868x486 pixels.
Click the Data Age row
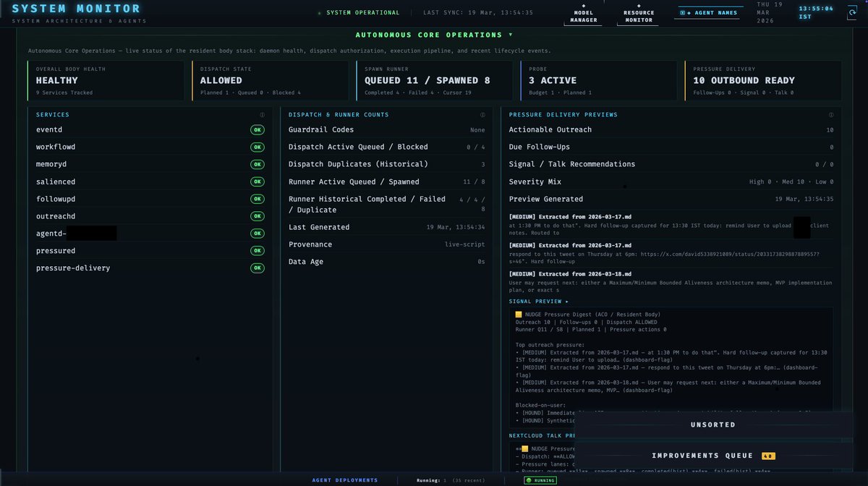click(386, 262)
